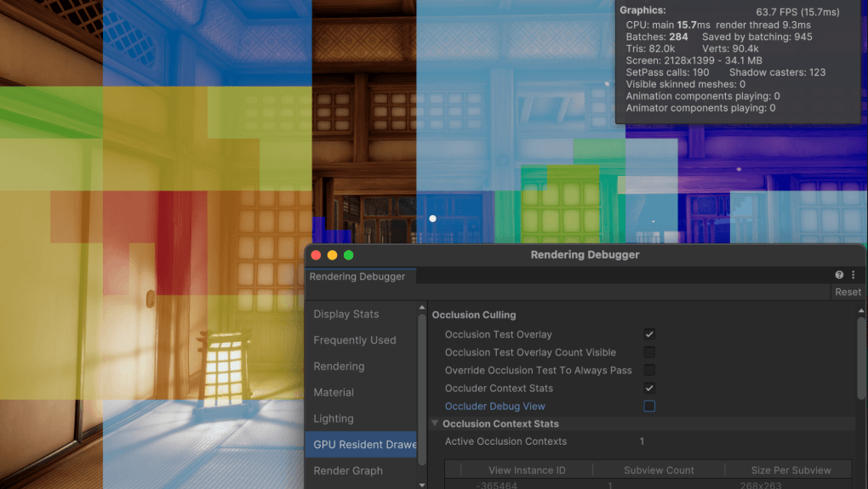Click the Graphics stats overlay title
This screenshot has width=868, height=489.
(x=642, y=10)
